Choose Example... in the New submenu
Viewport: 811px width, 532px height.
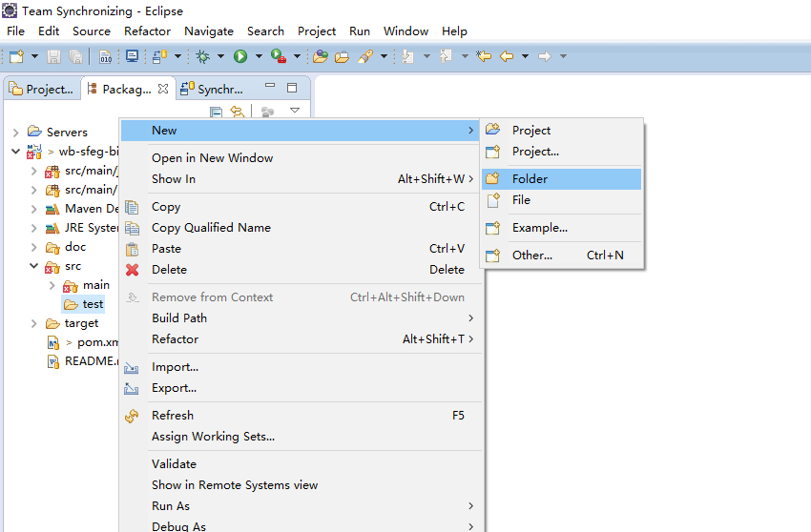pyautogui.click(x=561, y=228)
